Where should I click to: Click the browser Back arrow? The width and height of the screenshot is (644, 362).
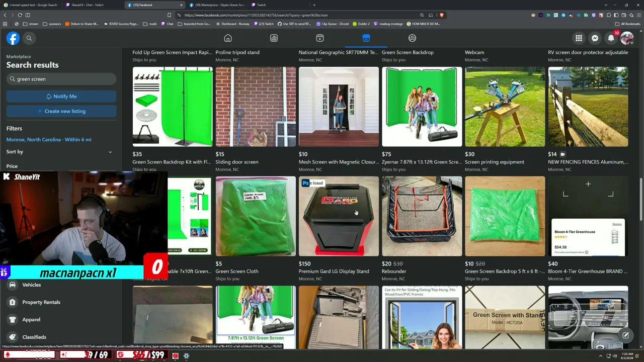[5, 15]
